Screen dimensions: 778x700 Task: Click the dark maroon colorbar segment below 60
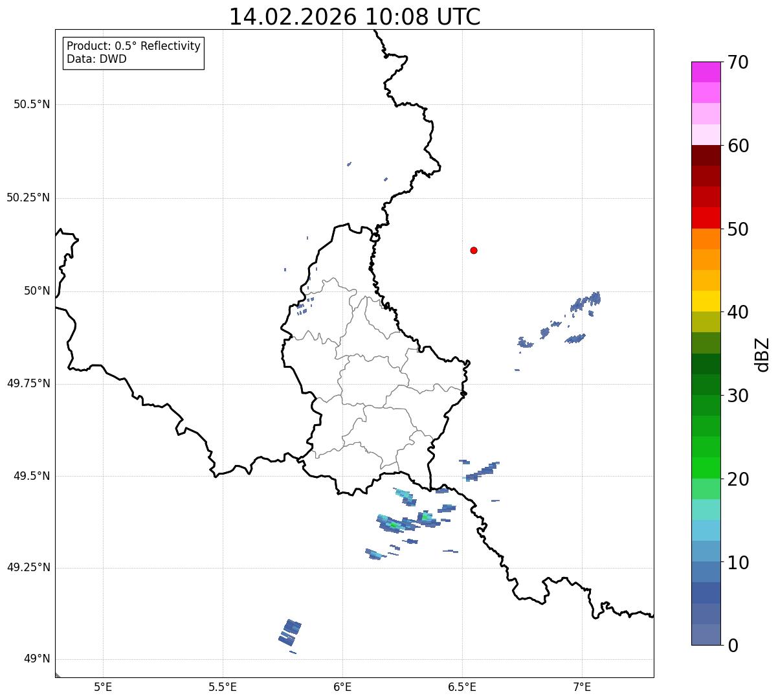click(706, 155)
